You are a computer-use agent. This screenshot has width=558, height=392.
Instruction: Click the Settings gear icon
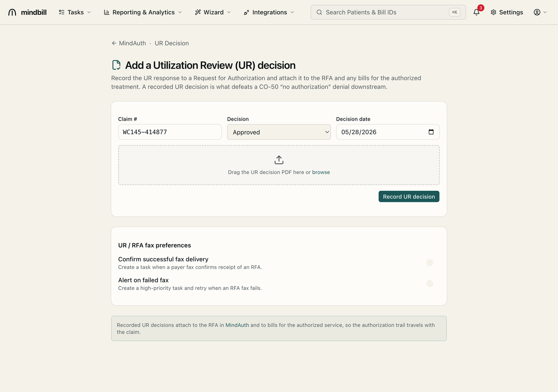click(493, 12)
